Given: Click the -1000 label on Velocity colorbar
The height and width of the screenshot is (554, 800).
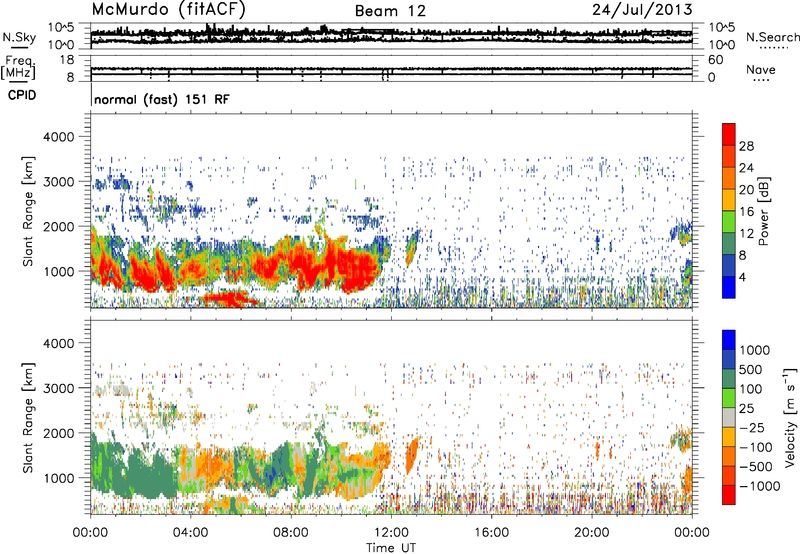Looking at the screenshot, I should 760,486.
